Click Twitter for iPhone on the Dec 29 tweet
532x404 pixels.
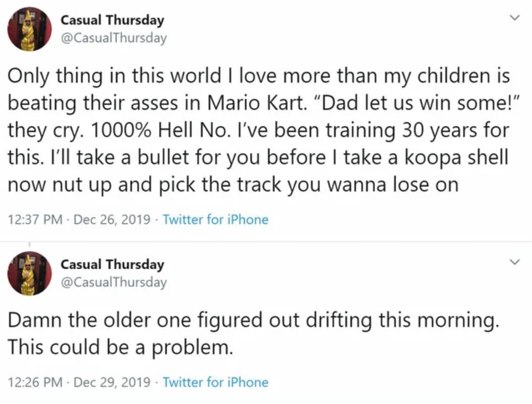(216, 382)
